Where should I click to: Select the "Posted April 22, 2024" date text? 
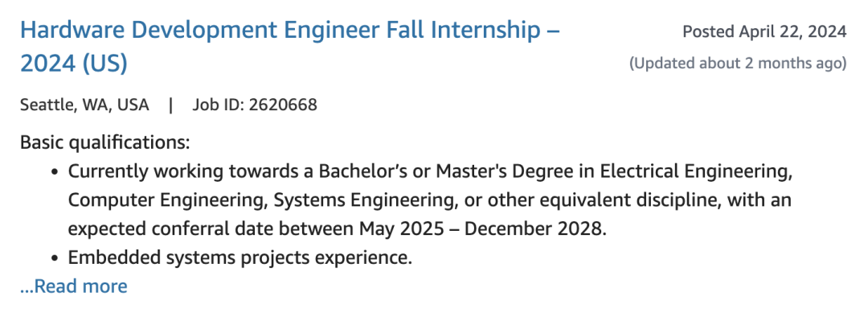pyautogui.click(x=764, y=31)
